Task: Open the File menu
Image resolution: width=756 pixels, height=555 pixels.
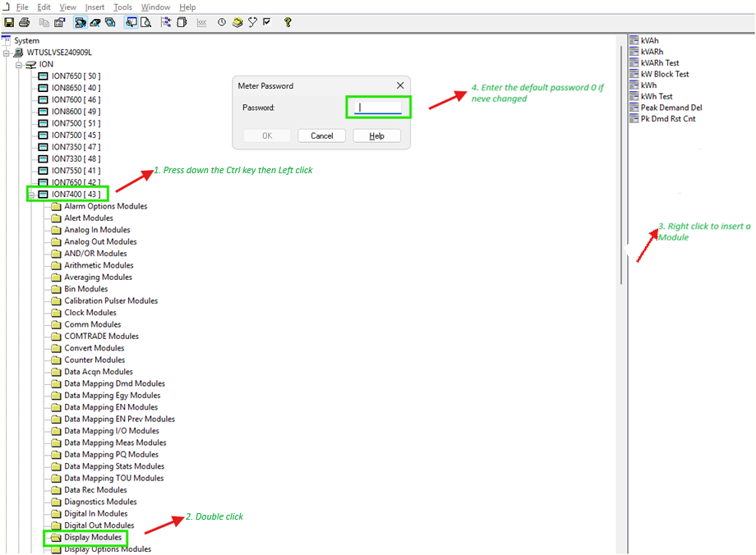Action: click(22, 7)
